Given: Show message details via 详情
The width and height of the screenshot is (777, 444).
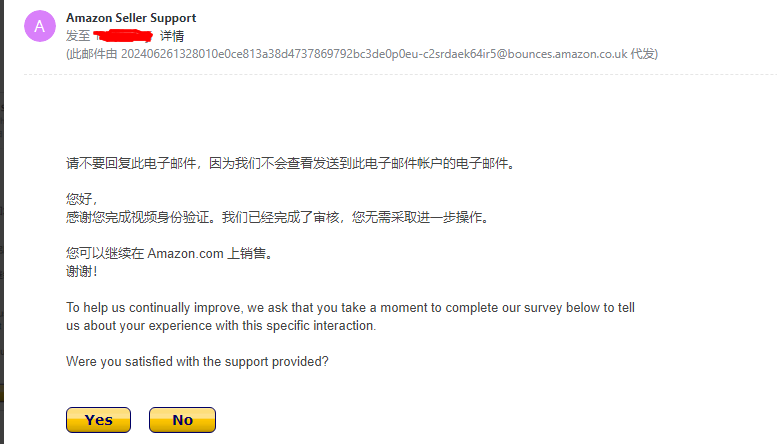Looking at the screenshot, I should (x=171, y=36).
